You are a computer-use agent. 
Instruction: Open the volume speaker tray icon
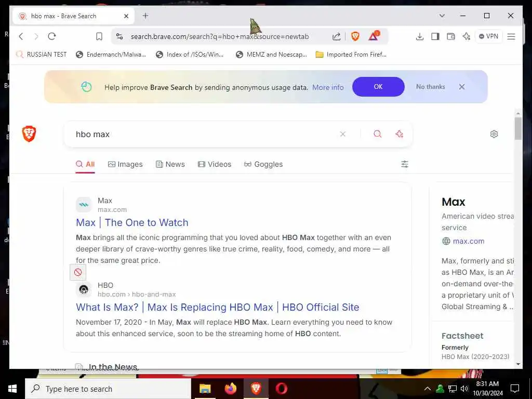click(464, 389)
